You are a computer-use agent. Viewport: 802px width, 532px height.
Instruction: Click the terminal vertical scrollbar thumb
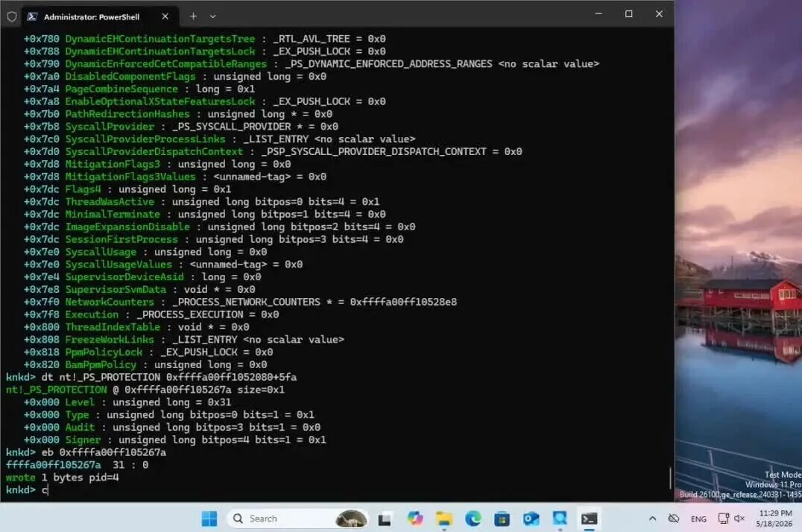[670, 478]
